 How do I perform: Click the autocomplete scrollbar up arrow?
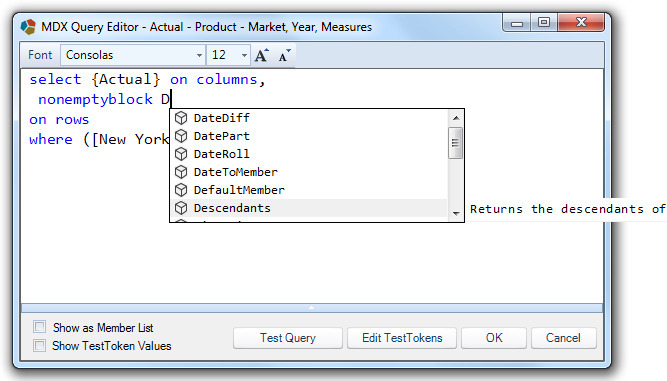[x=456, y=118]
